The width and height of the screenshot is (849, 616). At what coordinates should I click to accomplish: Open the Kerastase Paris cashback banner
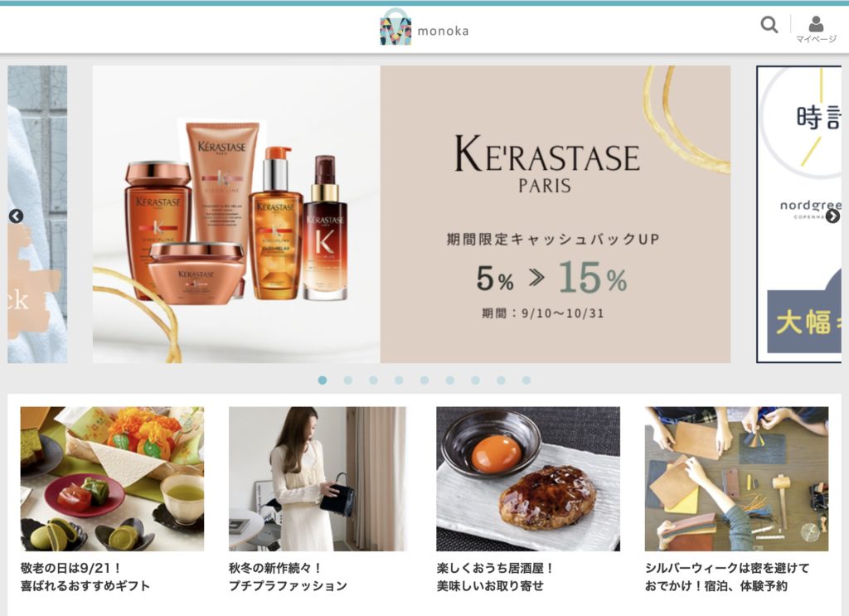[x=411, y=215]
